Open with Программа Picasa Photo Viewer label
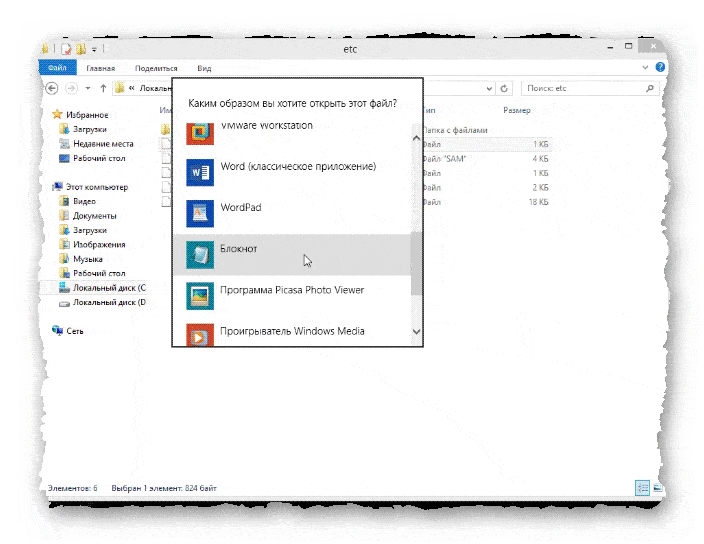Viewport: 704px width, 544px height. (x=292, y=290)
